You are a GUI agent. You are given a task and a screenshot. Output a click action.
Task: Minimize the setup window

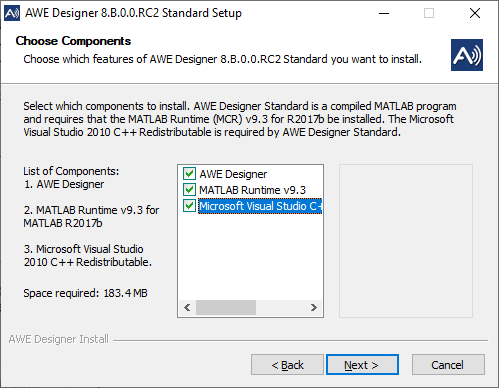[x=384, y=13]
